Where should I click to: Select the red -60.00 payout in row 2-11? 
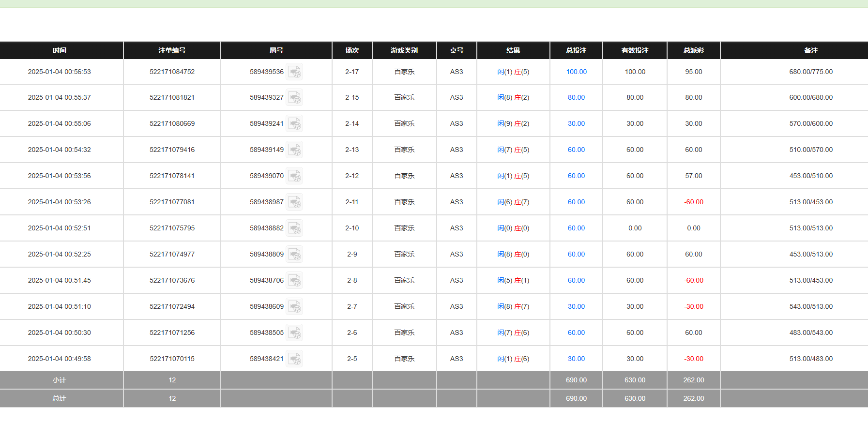click(x=693, y=202)
